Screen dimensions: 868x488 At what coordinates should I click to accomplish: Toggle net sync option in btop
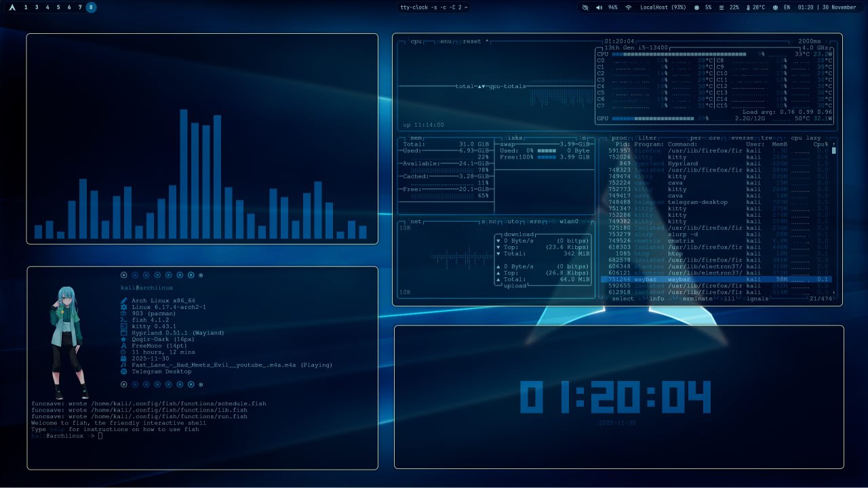(x=489, y=221)
